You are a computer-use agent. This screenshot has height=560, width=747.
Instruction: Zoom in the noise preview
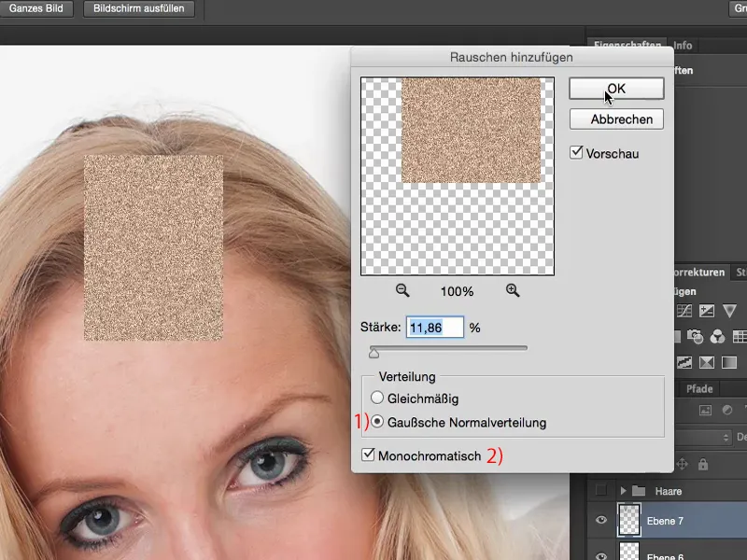pyautogui.click(x=513, y=290)
